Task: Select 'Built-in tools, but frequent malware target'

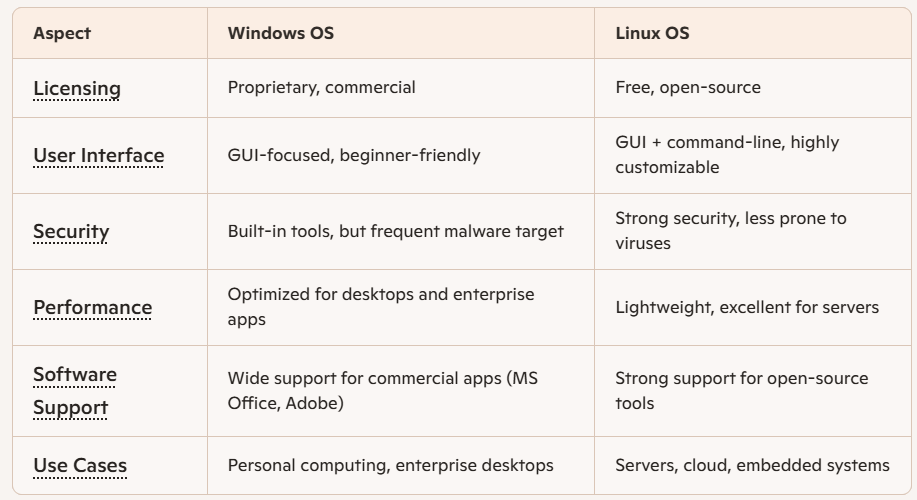Action: [395, 231]
